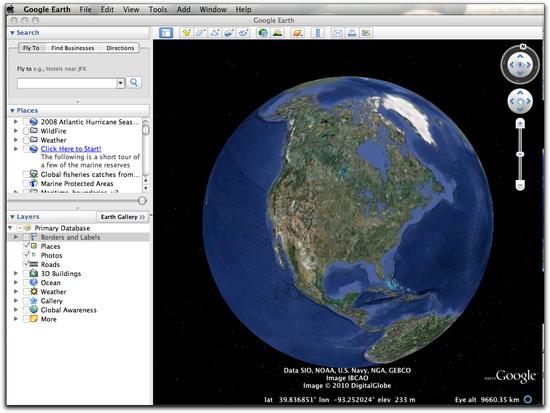Viewport: 550px width, 413px height.
Task: Open the Fly to history dropdown
Action: coord(120,83)
